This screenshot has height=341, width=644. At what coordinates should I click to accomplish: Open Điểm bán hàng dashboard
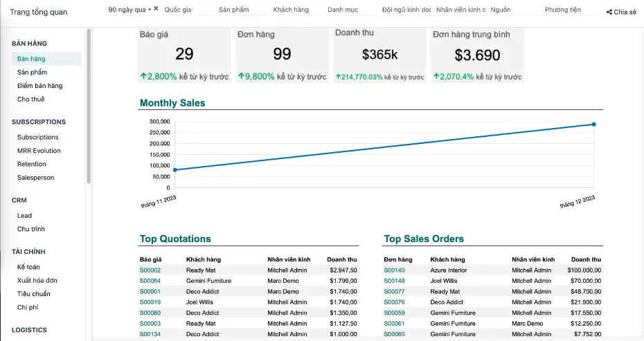tap(39, 86)
